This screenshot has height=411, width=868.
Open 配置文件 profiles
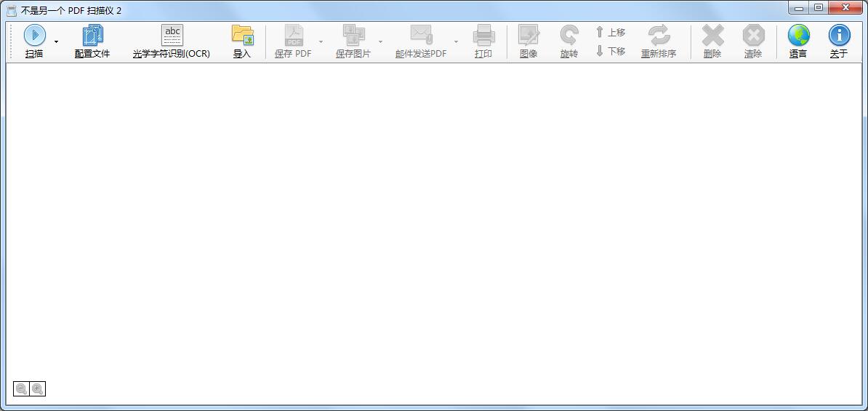click(92, 41)
